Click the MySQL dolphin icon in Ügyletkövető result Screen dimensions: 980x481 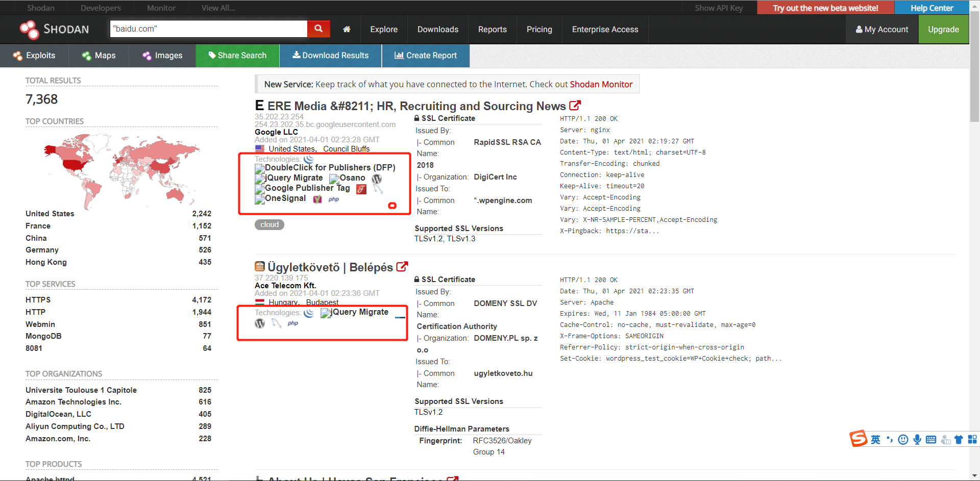(x=276, y=323)
